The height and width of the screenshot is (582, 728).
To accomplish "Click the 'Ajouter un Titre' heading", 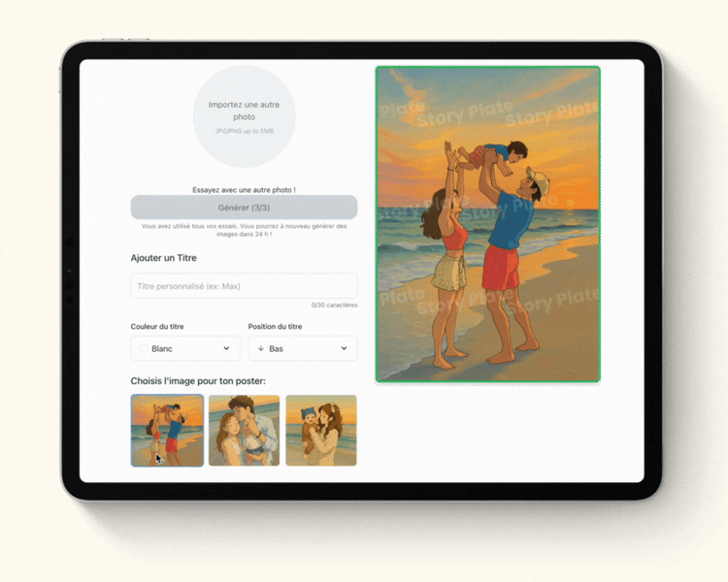I will tap(163, 258).
